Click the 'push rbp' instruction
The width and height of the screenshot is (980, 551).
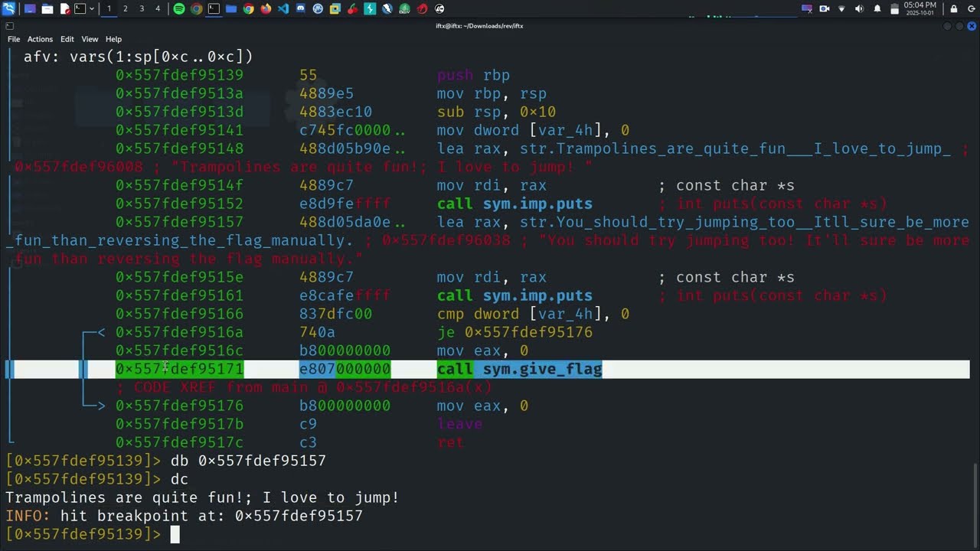point(473,76)
